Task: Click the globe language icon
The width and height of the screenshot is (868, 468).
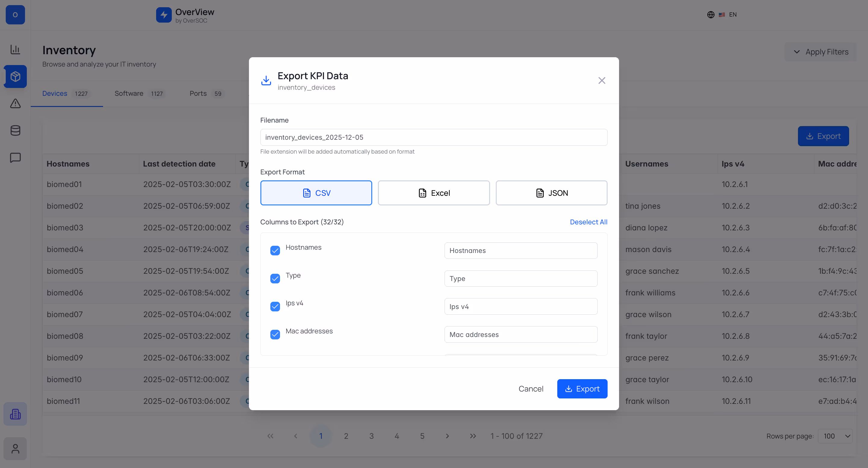Action: click(x=711, y=14)
